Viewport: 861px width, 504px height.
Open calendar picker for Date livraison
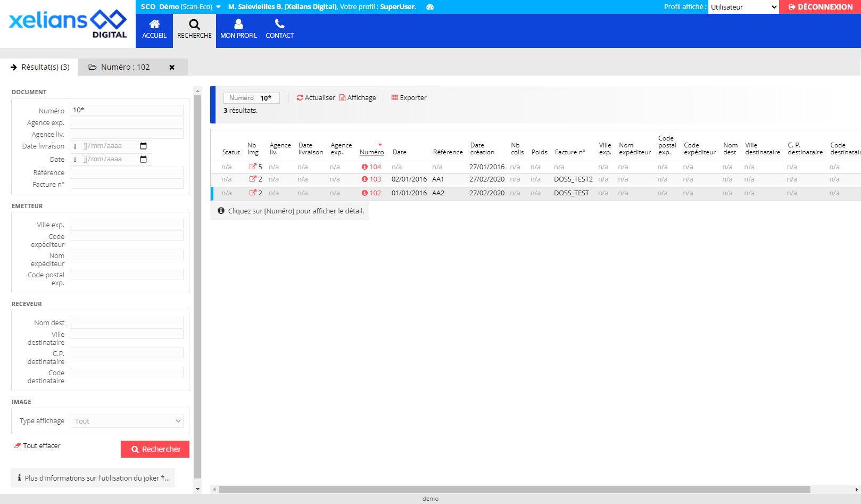(143, 146)
